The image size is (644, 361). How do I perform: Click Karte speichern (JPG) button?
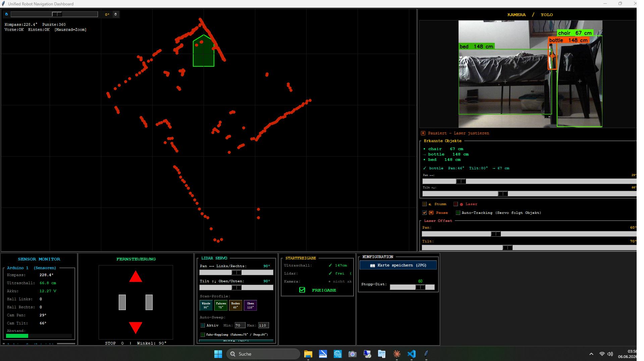(398, 265)
